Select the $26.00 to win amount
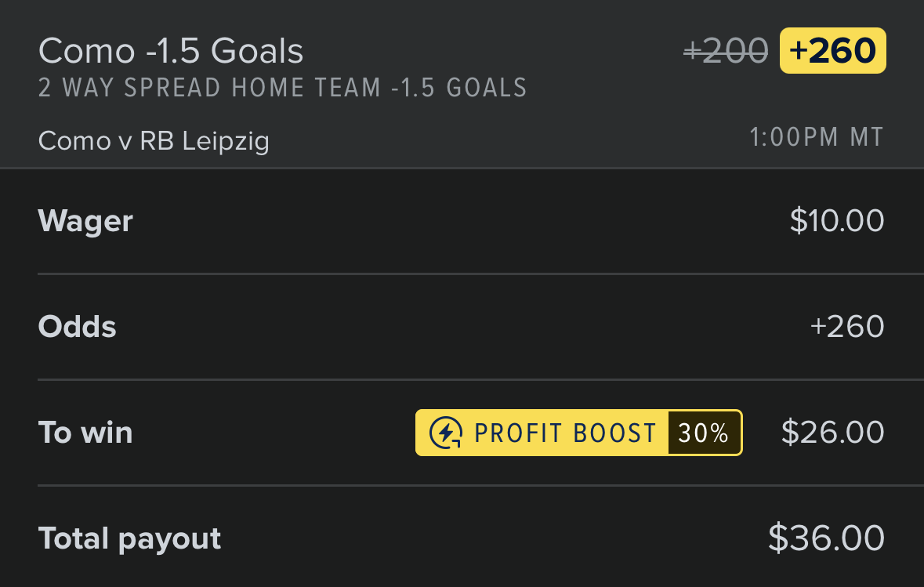 [x=832, y=432]
